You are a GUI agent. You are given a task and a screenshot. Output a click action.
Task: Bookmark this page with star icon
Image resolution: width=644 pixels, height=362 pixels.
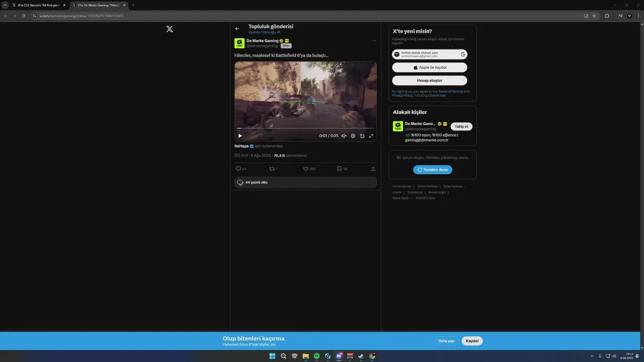594,16
